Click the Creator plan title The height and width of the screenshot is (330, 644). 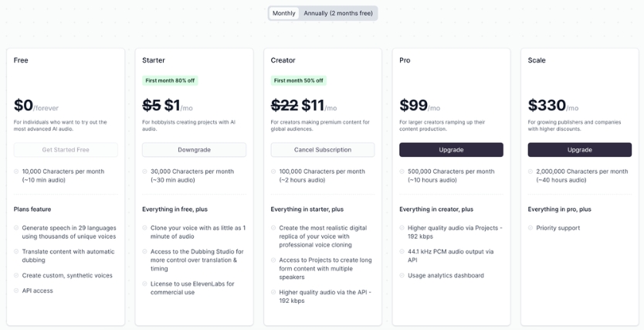pyautogui.click(x=283, y=60)
